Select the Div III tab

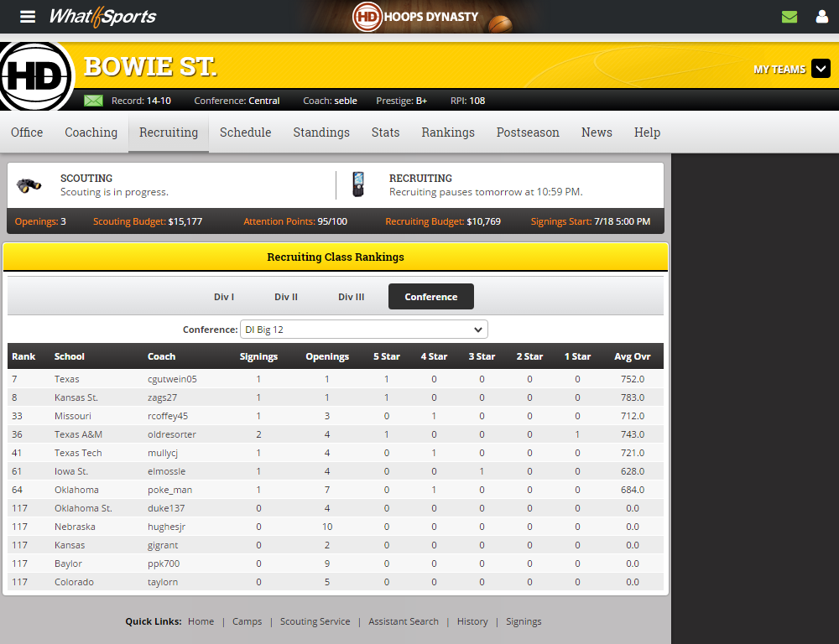(352, 297)
